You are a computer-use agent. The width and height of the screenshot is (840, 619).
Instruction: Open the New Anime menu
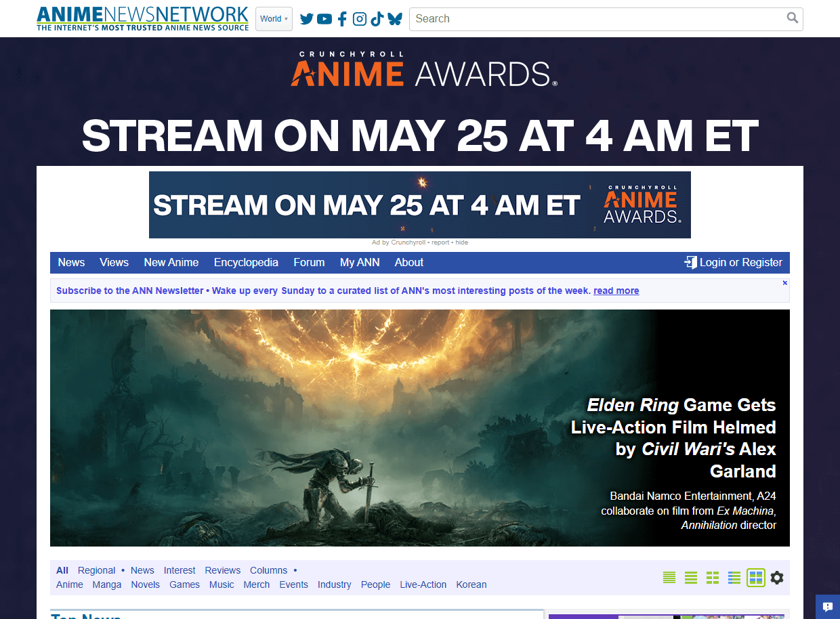click(x=171, y=263)
